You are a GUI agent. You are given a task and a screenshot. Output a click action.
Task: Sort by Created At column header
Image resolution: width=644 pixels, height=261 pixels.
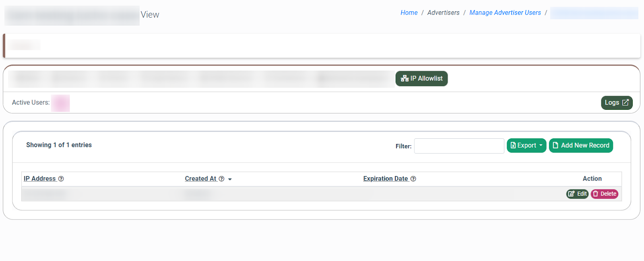click(x=200, y=179)
